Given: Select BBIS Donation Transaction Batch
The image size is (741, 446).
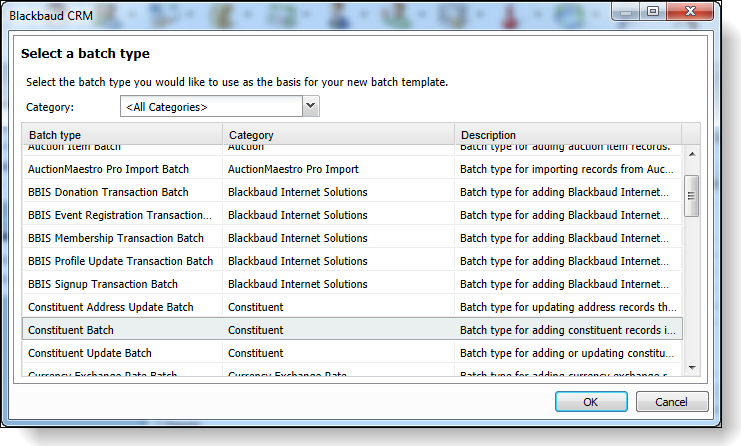Looking at the screenshot, I should pyautogui.click(x=352, y=192).
